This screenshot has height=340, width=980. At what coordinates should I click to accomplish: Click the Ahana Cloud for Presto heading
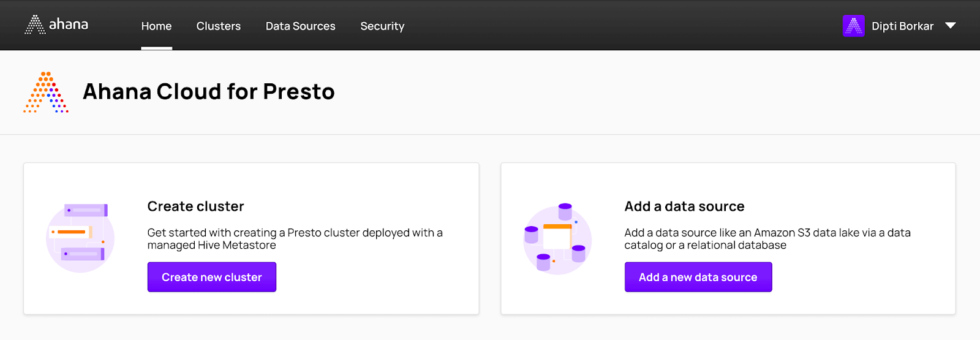point(208,92)
